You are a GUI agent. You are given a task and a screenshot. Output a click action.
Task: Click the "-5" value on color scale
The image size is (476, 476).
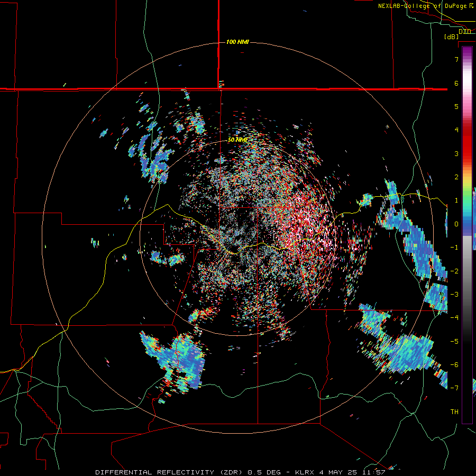pos(454,342)
